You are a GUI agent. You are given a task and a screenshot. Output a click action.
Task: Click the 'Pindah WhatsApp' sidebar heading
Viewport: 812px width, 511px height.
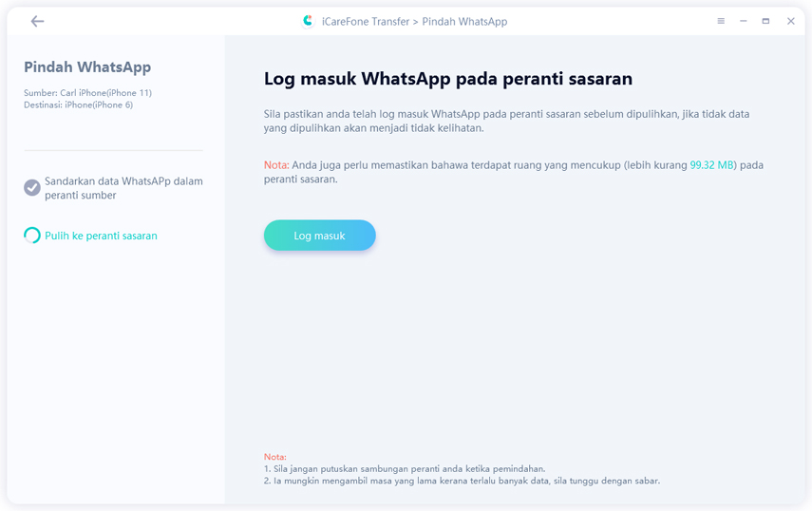point(87,67)
